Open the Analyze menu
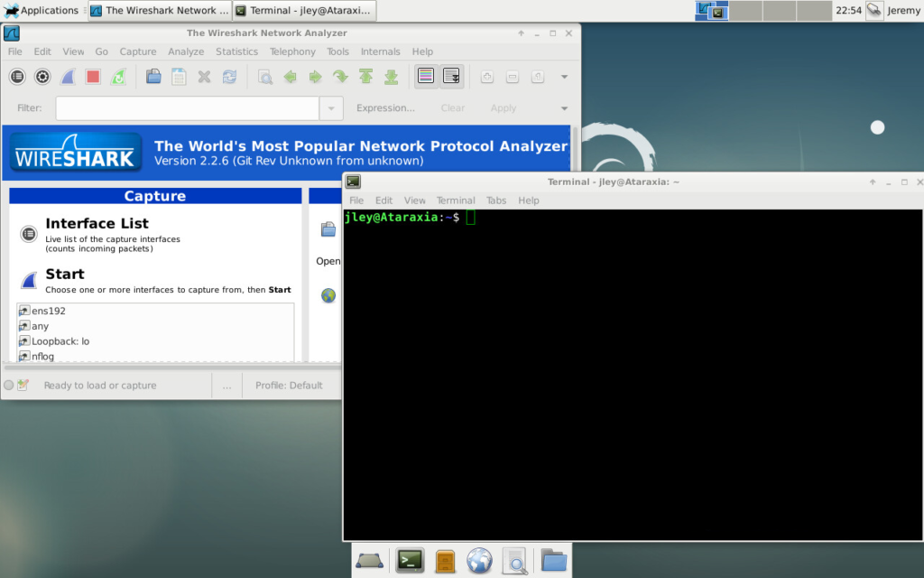 186,51
